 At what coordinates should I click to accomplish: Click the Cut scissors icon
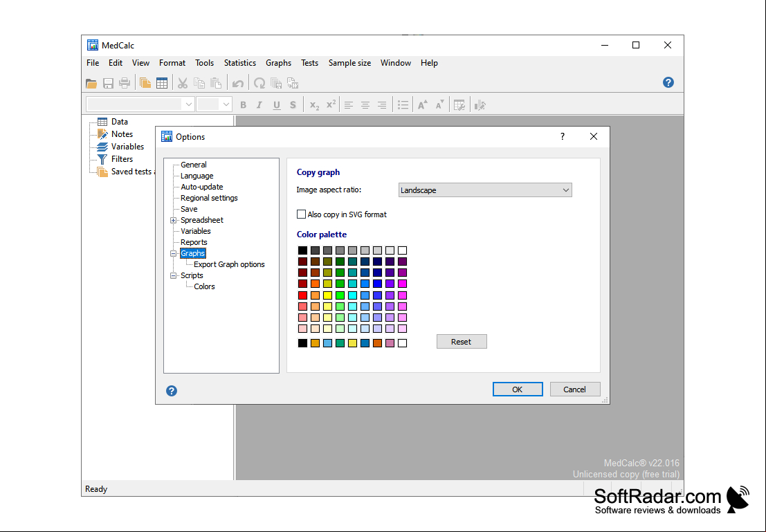182,84
